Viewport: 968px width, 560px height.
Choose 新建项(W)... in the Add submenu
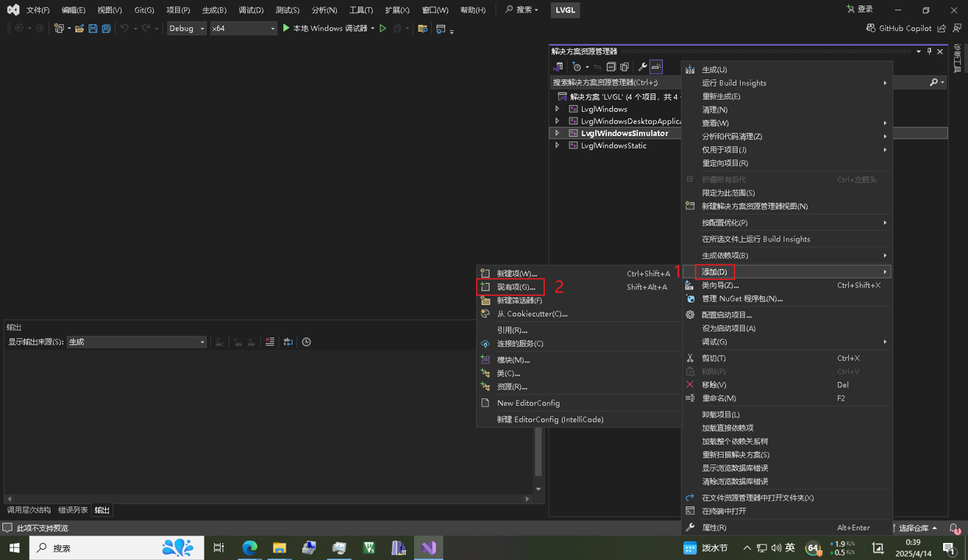pyautogui.click(x=579, y=274)
